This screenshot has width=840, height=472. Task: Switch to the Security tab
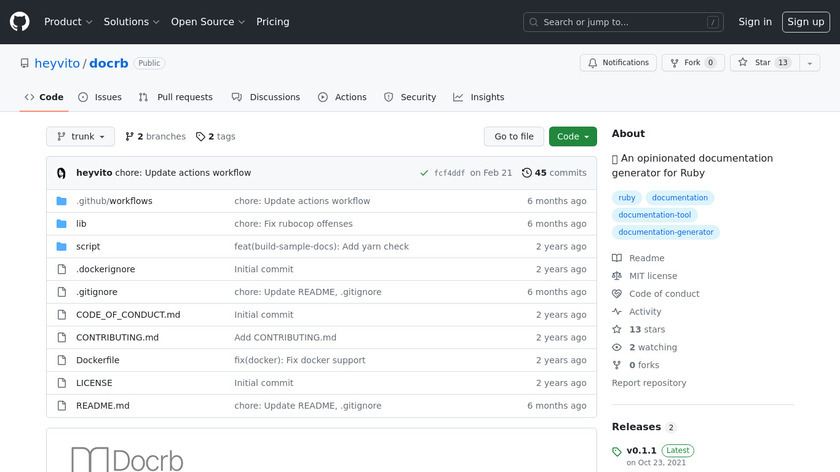tap(410, 97)
